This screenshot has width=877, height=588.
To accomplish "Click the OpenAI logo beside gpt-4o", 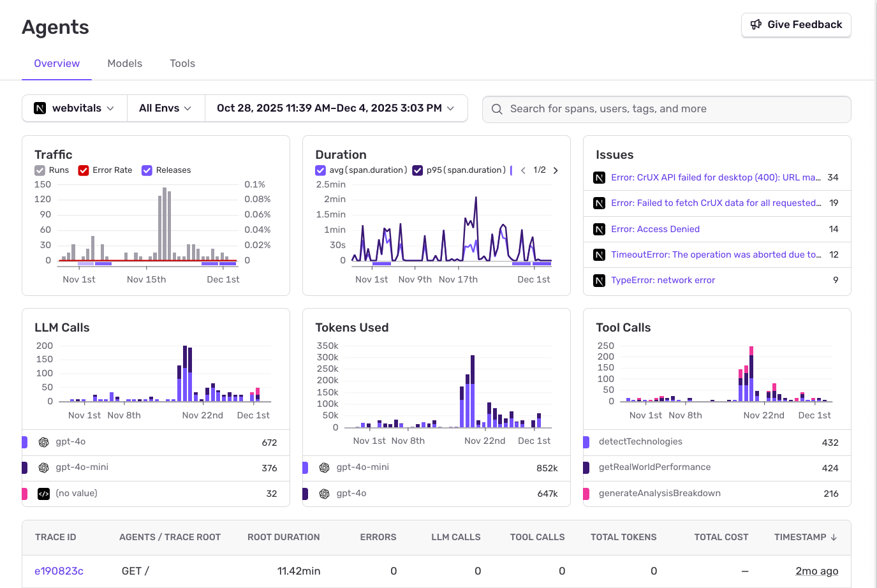I will (43, 441).
